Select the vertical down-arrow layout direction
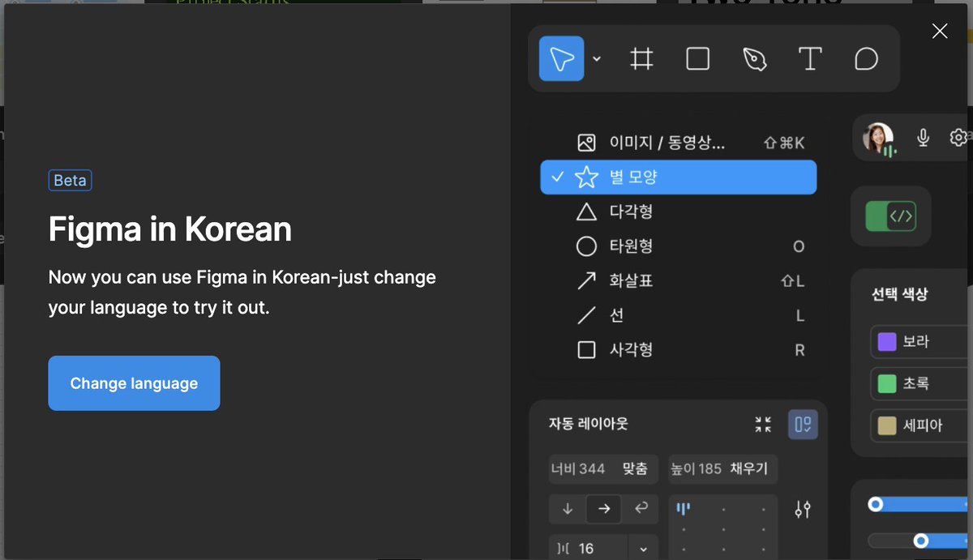The height and width of the screenshot is (560, 973). [568, 509]
